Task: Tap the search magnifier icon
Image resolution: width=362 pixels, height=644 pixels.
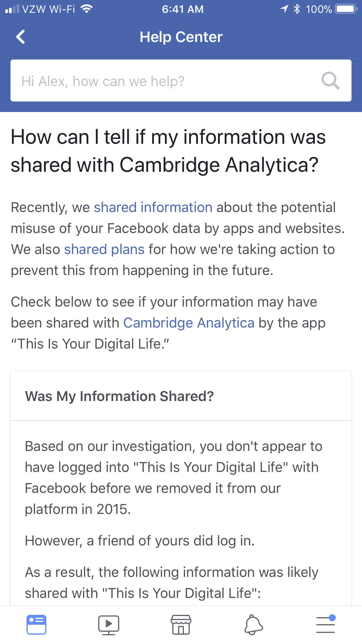Action: click(330, 80)
